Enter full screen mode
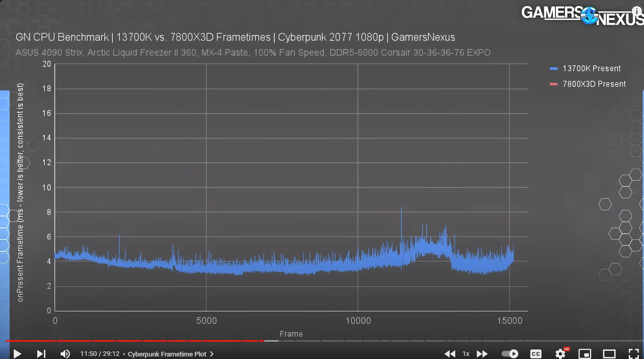This screenshot has height=359, width=644. tap(633, 353)
